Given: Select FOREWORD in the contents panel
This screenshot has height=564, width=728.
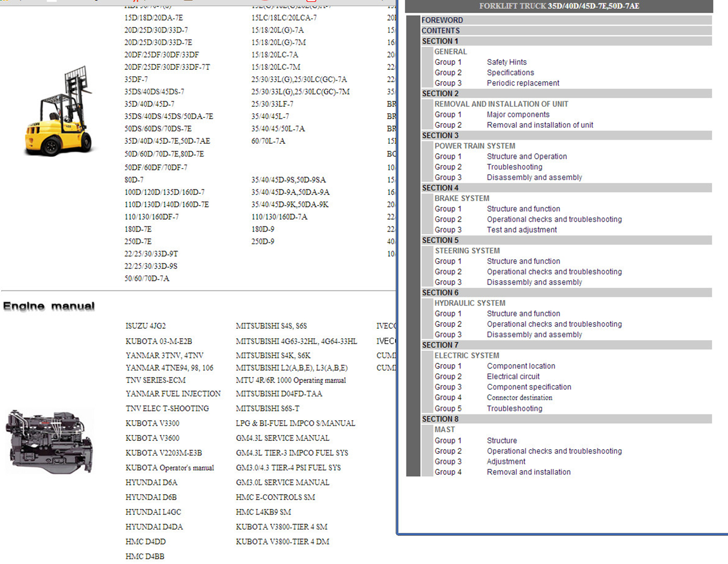Looking at the screenshot, I should tap(442, 20).
